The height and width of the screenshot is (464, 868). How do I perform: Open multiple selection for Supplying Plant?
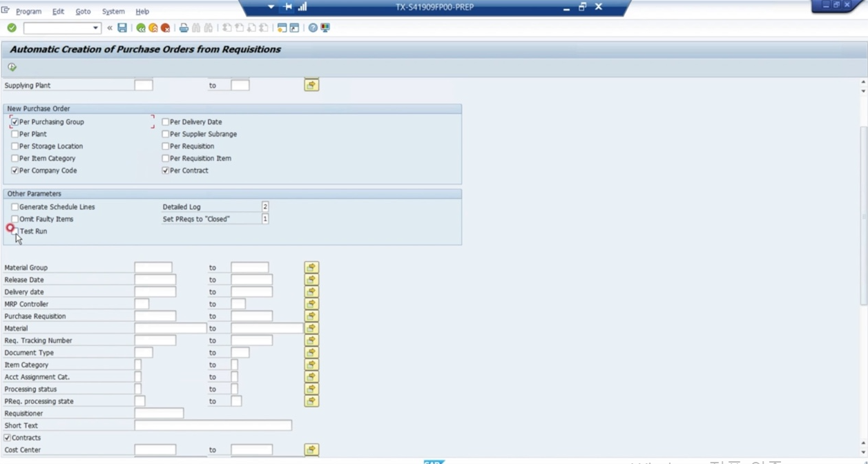[311, 85]
